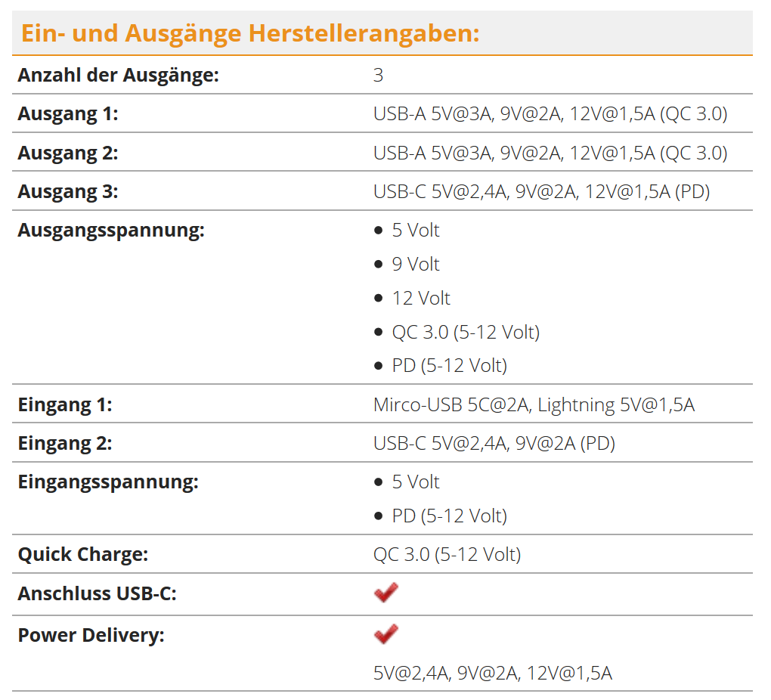Click the 5 Volt bullet under Eingangsspannung
Viewport: 771px width, 700px height.
tap(415, 482)
